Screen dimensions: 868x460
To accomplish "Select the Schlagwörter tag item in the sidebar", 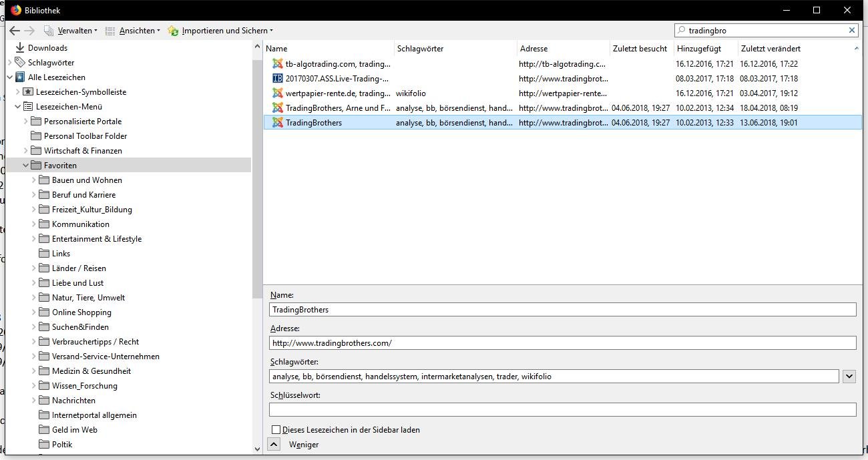I will (x=51, y=63).
